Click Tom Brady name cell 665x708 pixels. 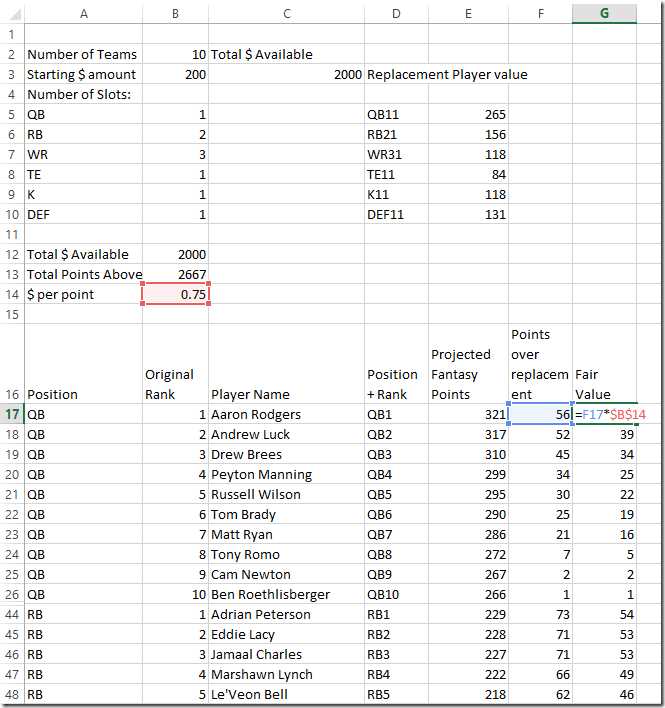(287, 514)
